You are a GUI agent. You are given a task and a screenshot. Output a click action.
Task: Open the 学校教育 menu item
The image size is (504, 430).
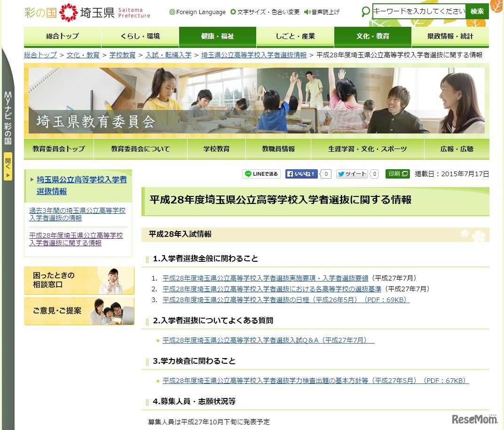(217, 148)
